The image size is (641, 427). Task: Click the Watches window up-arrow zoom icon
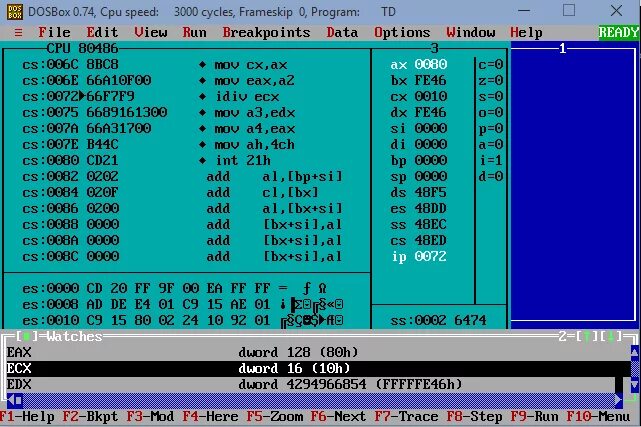coord(587,336)
